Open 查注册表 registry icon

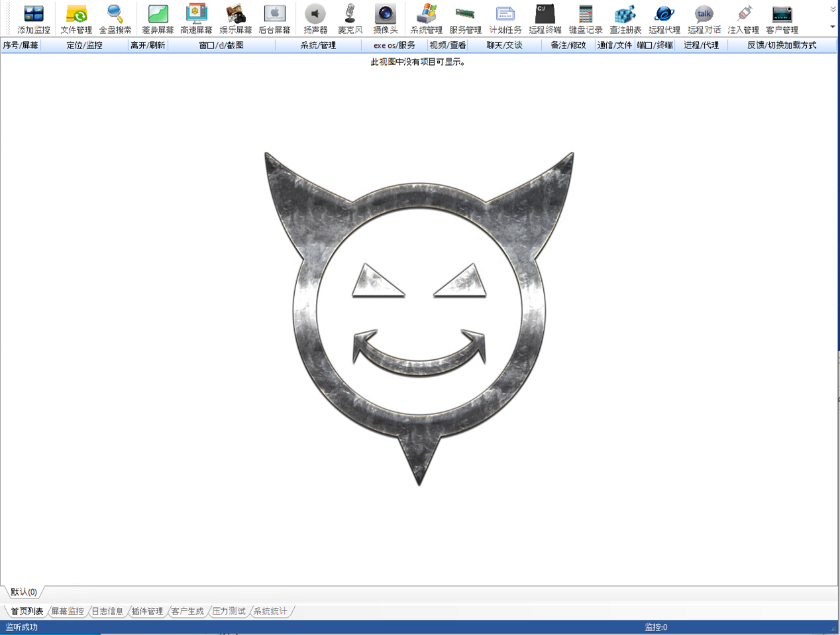625,19
